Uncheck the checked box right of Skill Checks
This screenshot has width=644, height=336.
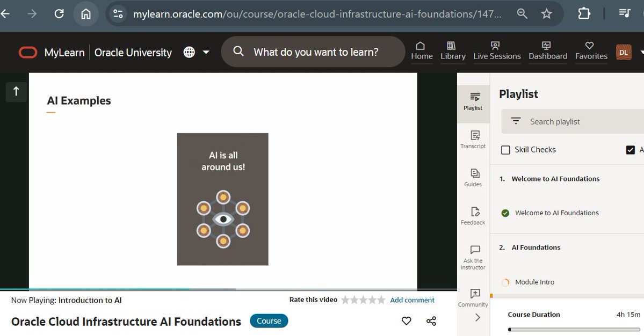pyautogui.click(x=630, y=150)
